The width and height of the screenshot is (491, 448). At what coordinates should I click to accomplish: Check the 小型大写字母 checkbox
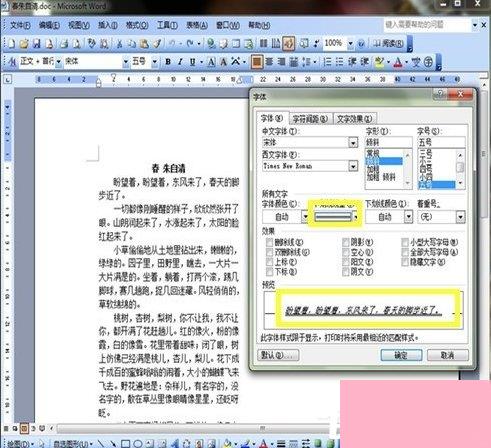tap(405, 242)
